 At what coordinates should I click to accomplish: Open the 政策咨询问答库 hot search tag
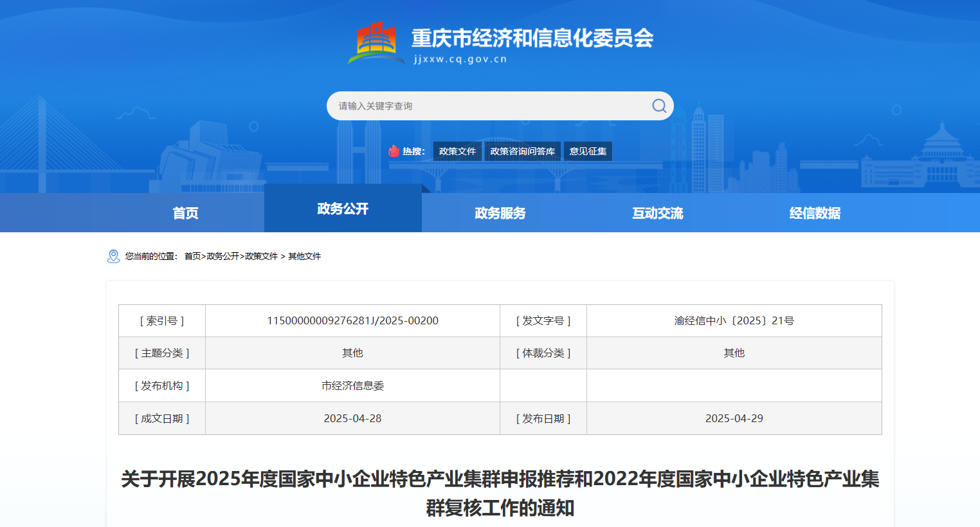click(x=522, y=151)
